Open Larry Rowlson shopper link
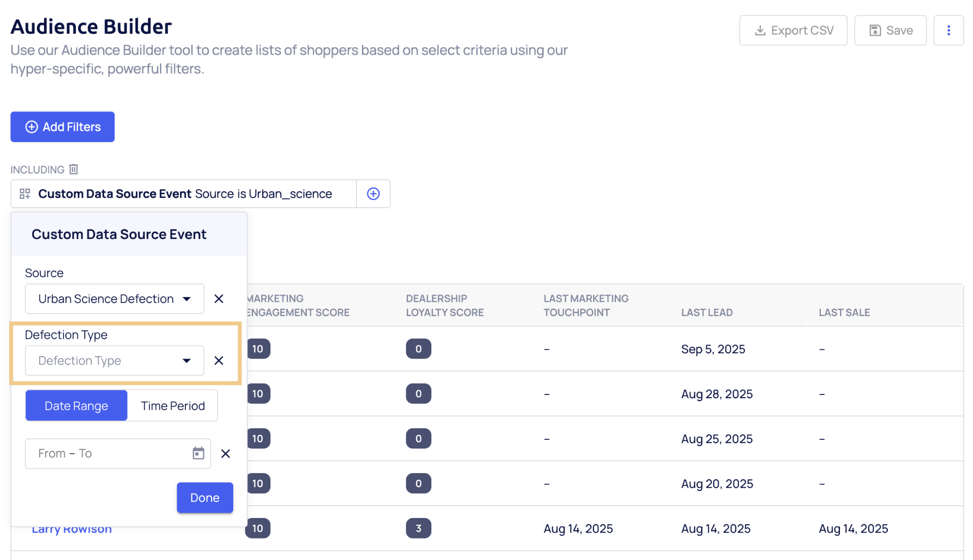This screenshot has height=560, width=973. tap(72, 530)
